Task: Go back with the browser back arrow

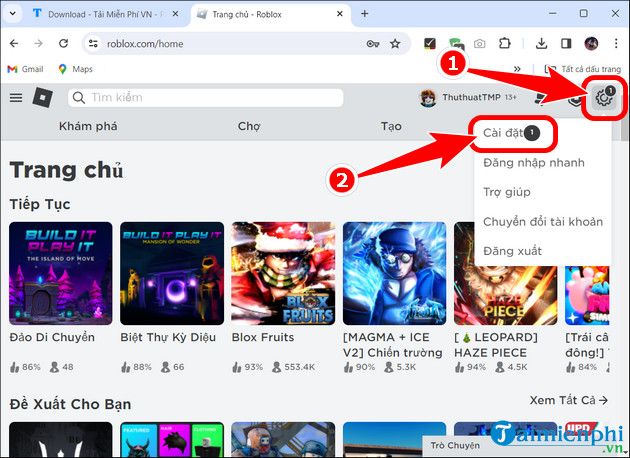Action: pyautogui.click(x=14, y=43)
